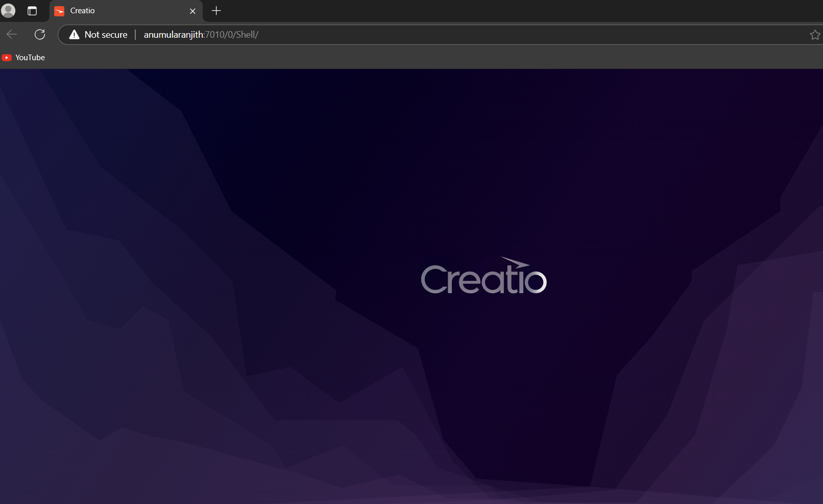
Task: Open the YouTube bookmark
Action: click(x=23, y=58)
